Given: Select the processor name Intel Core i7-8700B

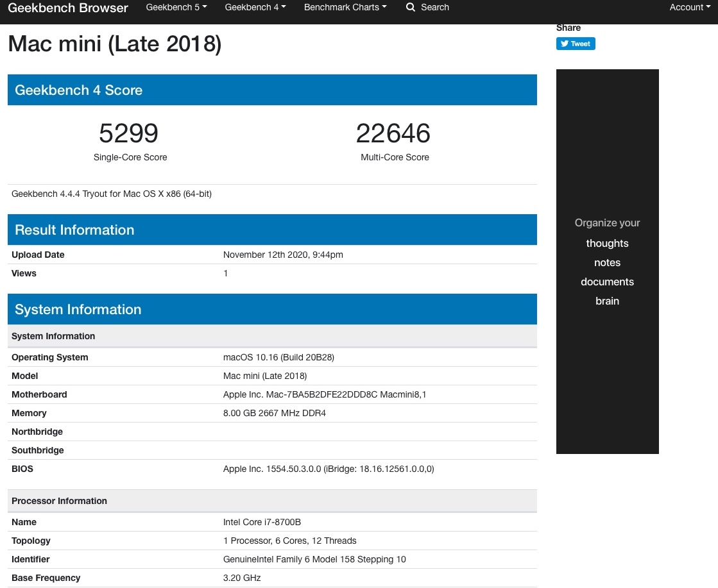Looking at the screenshot, I should [x=262, y=522].
